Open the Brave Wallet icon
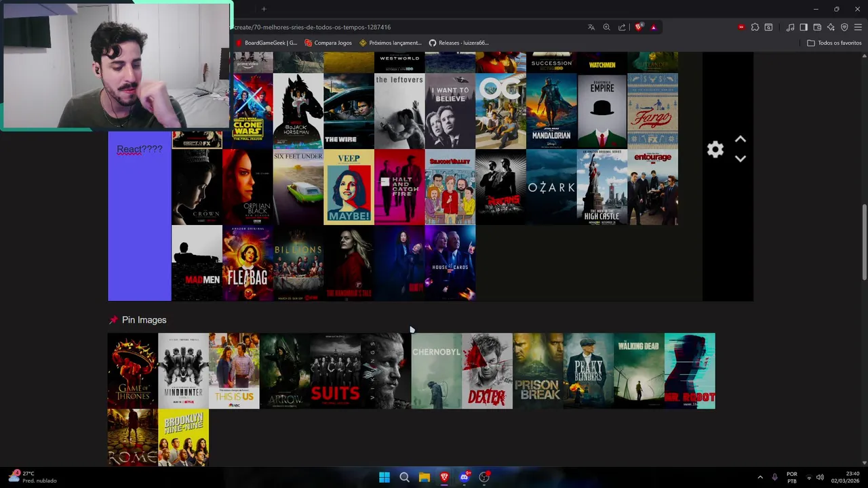Image resolution: width=868 pixels, height=488 pixels. (x=817, y=27)
